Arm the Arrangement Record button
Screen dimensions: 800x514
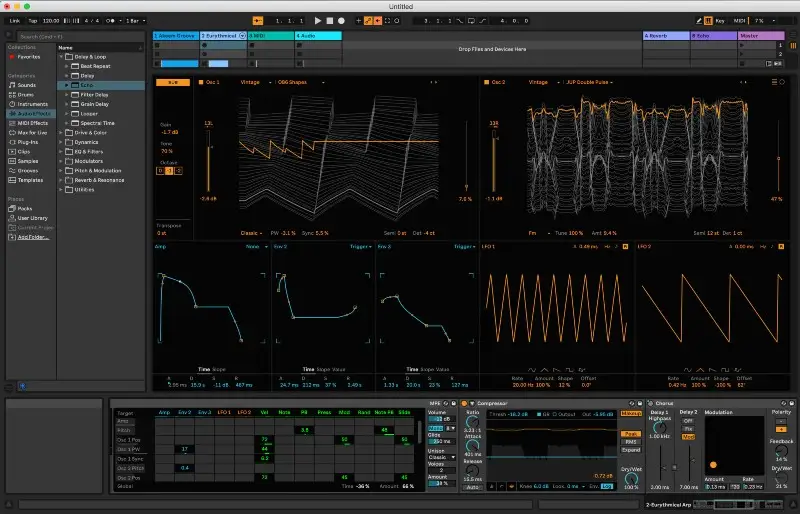point(341,20)
